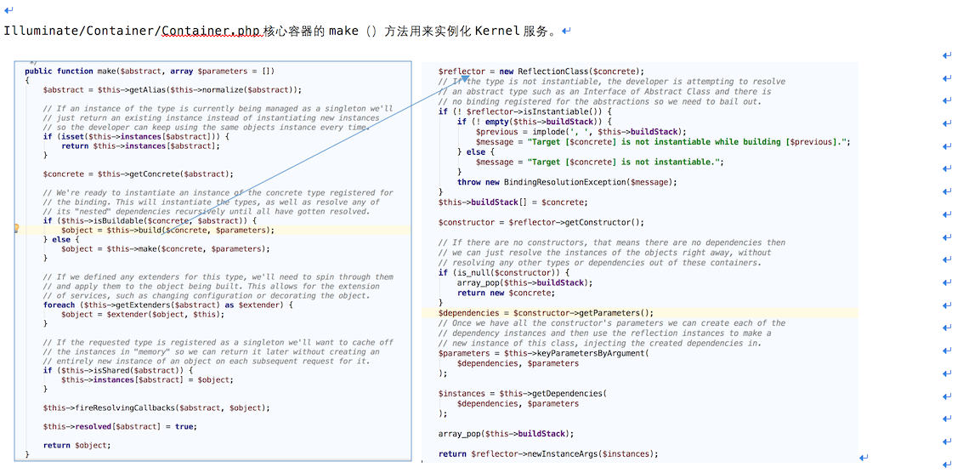The image size is (980, 473).
Task: Select the left make() code screenshot image
Action: [213, 260]
